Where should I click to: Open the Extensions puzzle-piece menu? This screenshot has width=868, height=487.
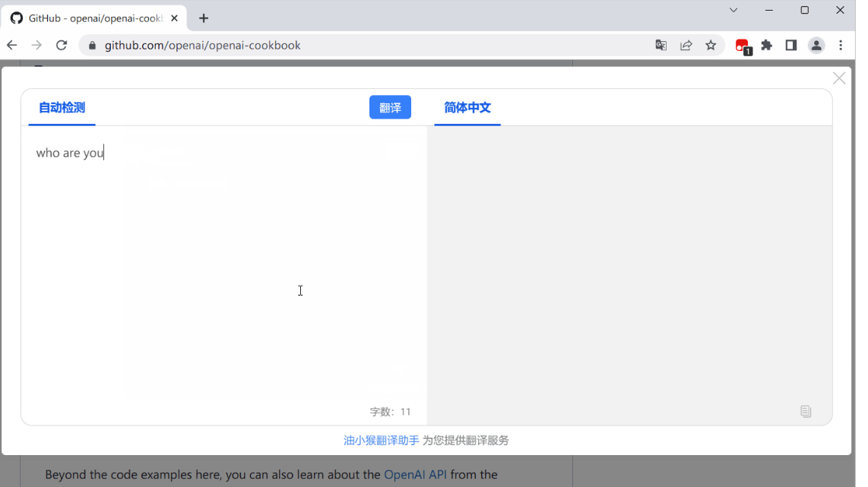(766, 46)
